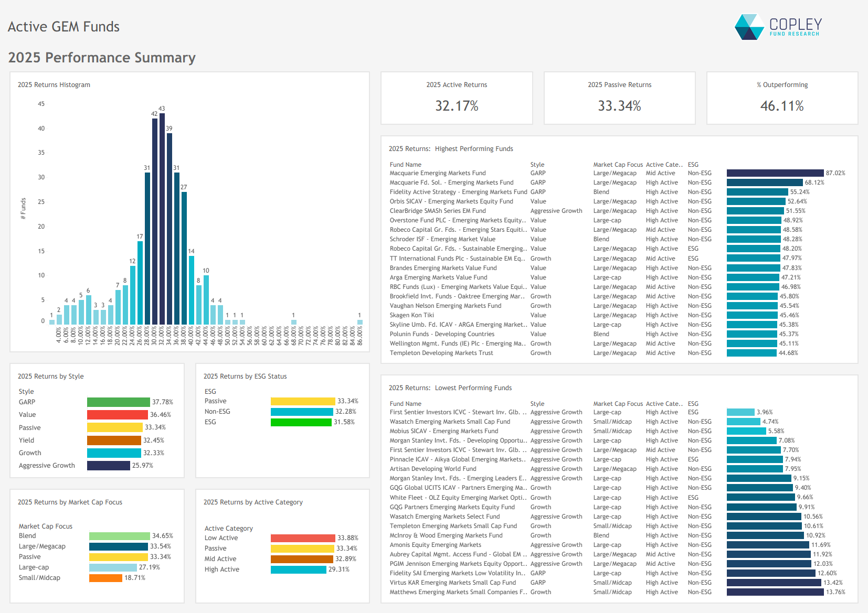This screenshot has height=613, width=868.
Task: Click Market Cap Focus header in Lowest Performing table
Action: coord(618,404)
